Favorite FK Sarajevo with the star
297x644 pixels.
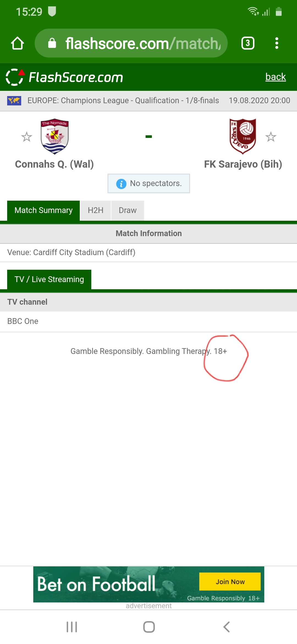pos(271,137)
